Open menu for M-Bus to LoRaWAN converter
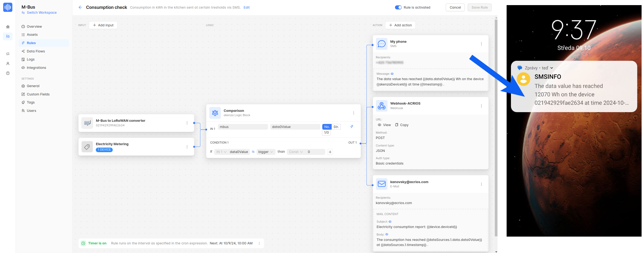 [187, 123]
